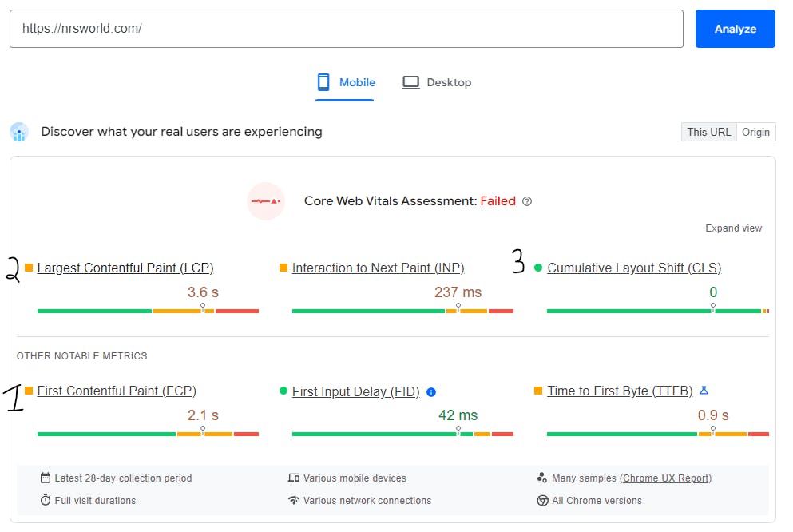Open Interaction to Next Paint (INP) link
The image size is (793, 532).
[x=378, y=268]
